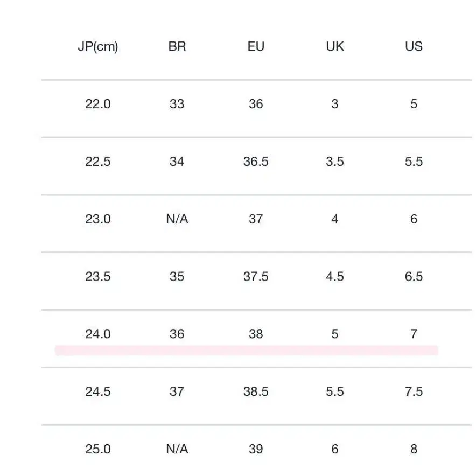Click the JP(cm) column header

98,46
